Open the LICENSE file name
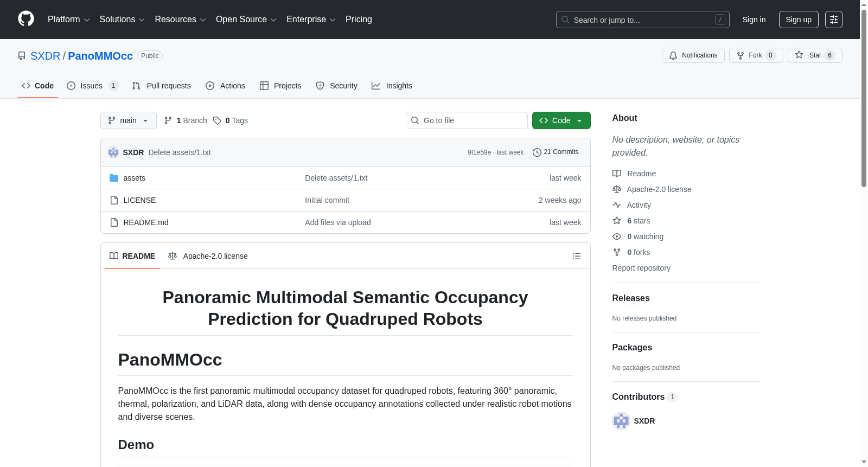The width and height of the screenshot is (868, 467). click(x=139, y=200)
